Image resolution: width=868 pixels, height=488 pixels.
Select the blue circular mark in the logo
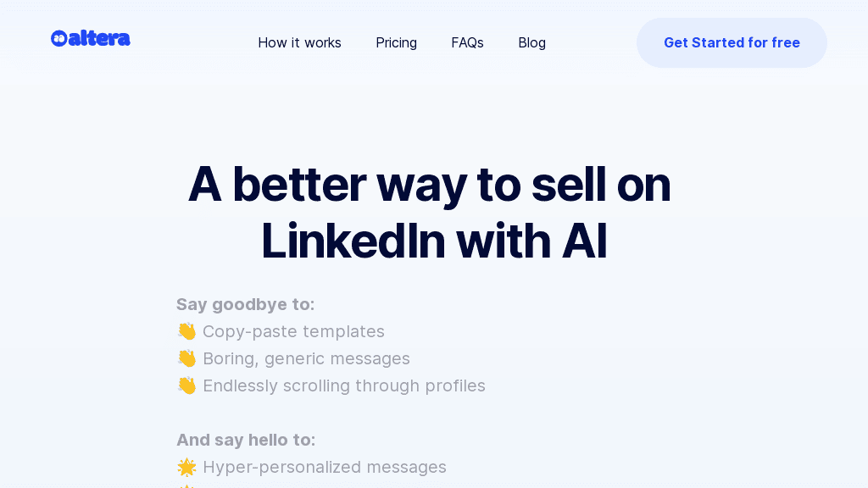click(58, 37)
